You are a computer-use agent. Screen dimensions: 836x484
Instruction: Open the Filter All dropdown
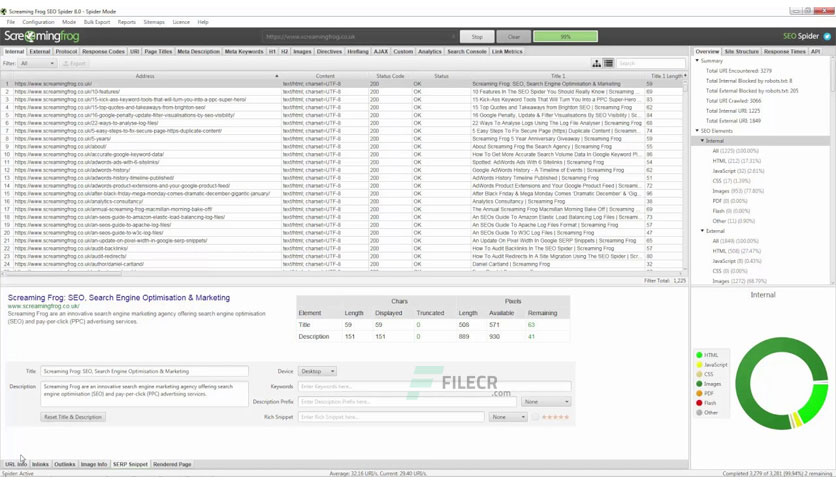click(37, 63)
